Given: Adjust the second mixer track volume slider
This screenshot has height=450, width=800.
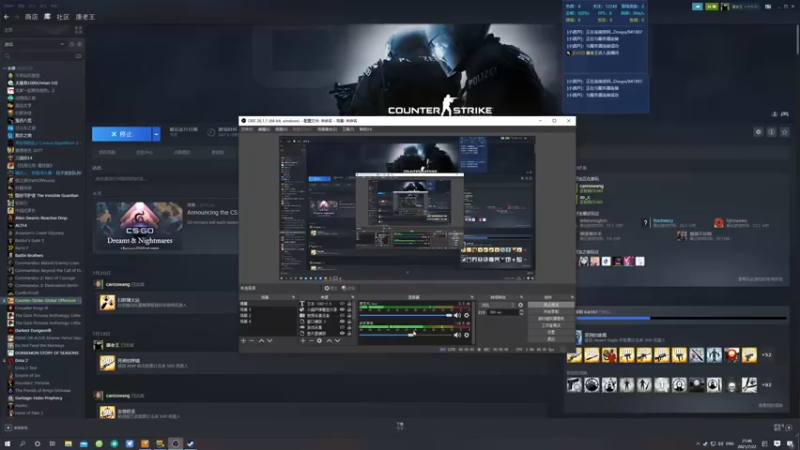Looking at the screenshot, I should click(x=406, y=335).
